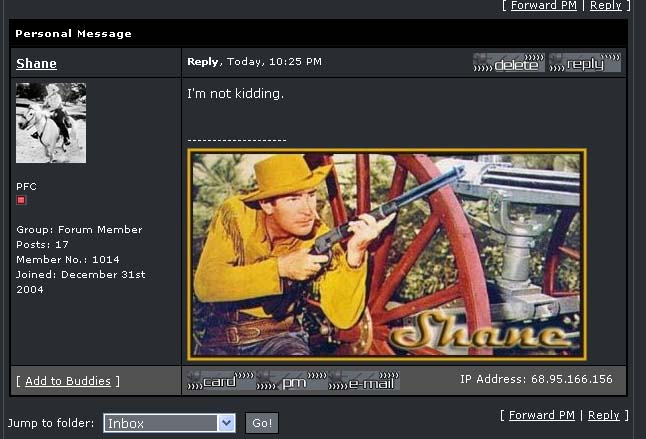Click top Reply link
The width and height of the screenshot is (646, 439).
pos(606,5)
